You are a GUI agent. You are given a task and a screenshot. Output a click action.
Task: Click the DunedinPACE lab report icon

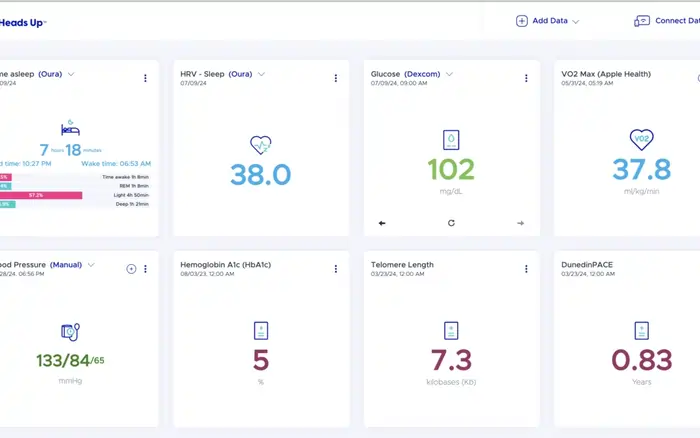[x=642, y=331]
